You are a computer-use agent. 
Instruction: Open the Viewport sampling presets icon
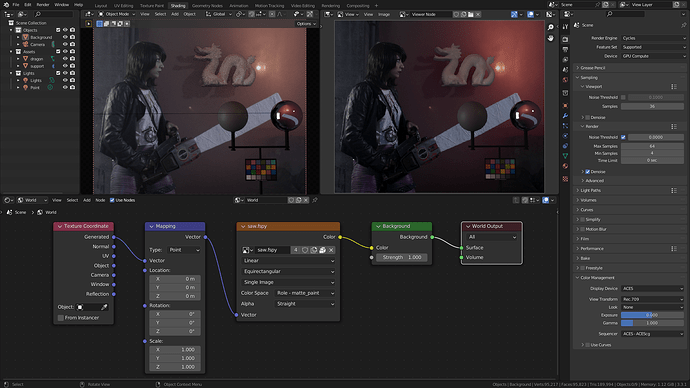674,87
